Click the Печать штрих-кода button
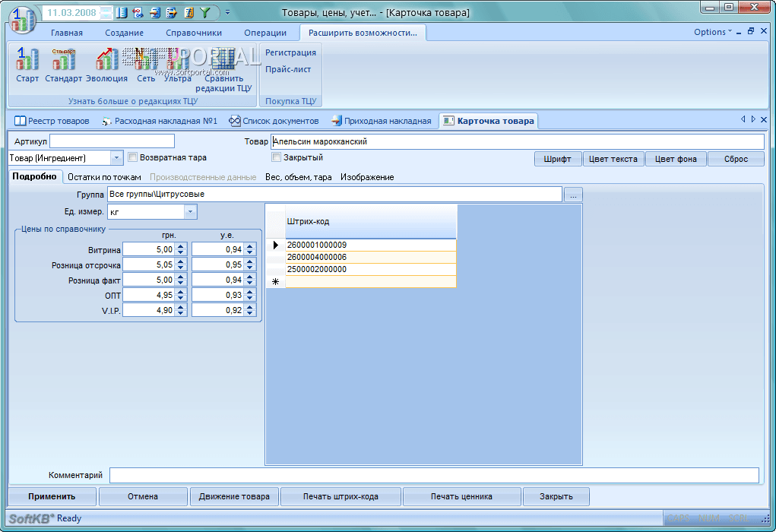The width and height of the screenshot is (776, 532). [x=340, y=497]
